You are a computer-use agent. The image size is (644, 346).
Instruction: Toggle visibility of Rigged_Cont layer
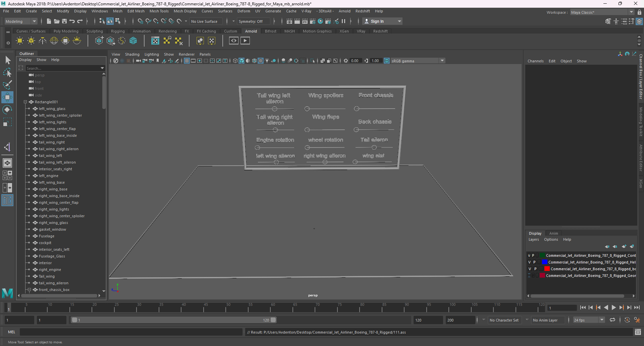[529, 255]
